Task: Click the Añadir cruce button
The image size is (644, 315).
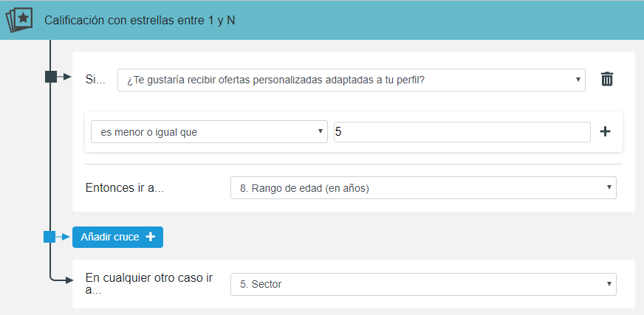Action: [x=117, y=237]
